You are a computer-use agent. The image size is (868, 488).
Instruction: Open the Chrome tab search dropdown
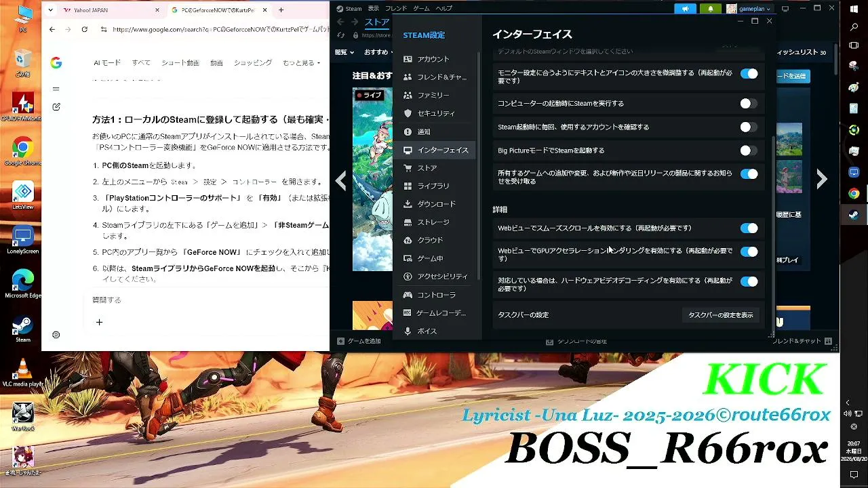50,10
